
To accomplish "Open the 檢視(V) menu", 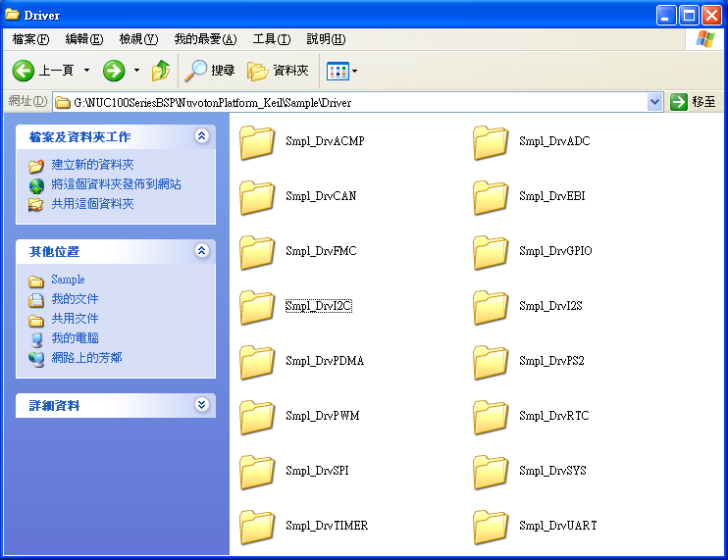I will point(138,39).
